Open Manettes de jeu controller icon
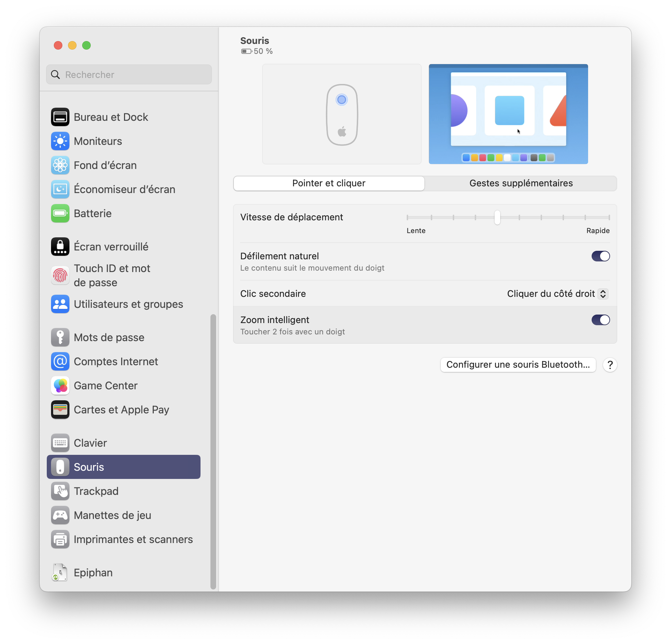The height and width of the screenshot is (644, 671). [60, 515]
